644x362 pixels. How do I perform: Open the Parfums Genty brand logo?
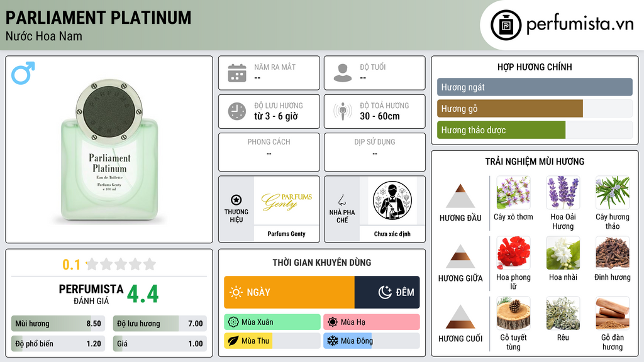[x=287, y=200]
